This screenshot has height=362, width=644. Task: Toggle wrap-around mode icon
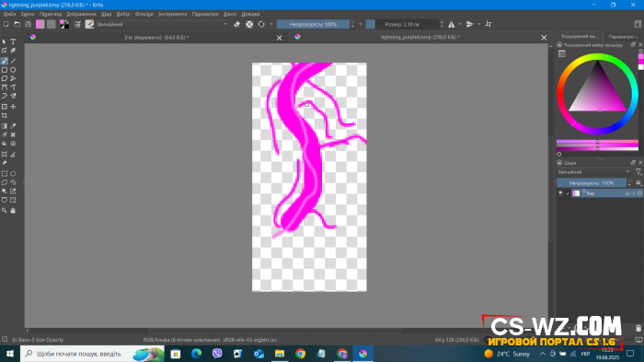point(489,24)
